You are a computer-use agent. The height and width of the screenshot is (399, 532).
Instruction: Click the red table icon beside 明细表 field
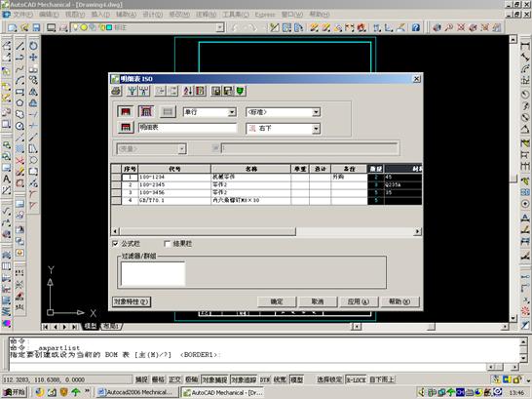click(125, 128)
